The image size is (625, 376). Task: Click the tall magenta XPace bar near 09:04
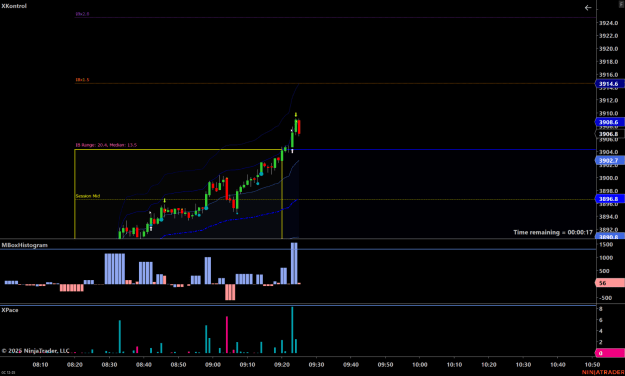(227, 335)
